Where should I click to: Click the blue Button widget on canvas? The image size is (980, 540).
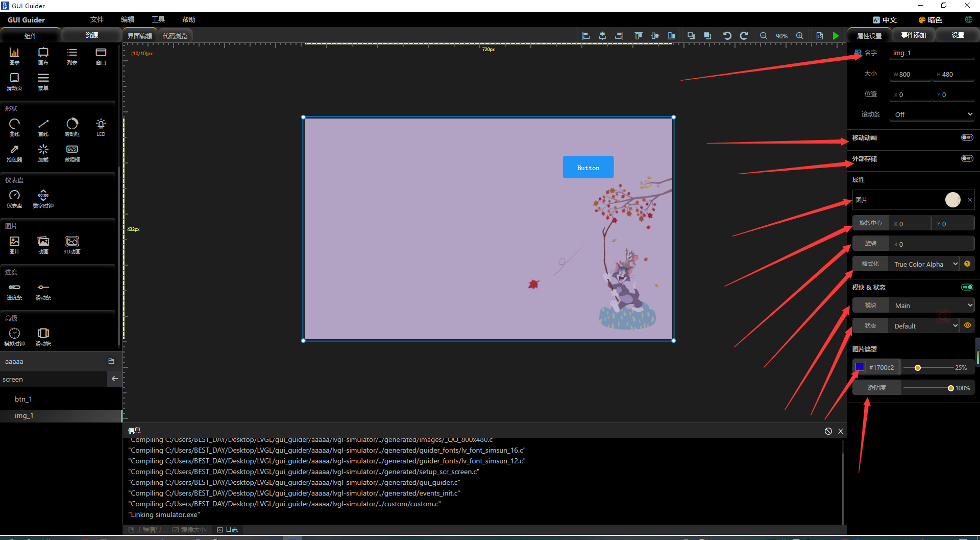pyautogui.click(x=588, y=167)
